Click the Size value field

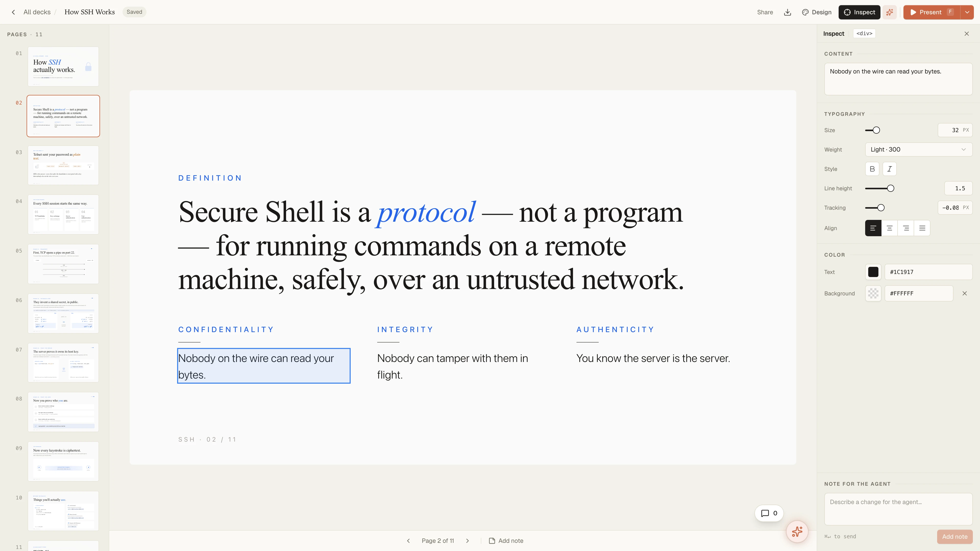pos(955,130)
